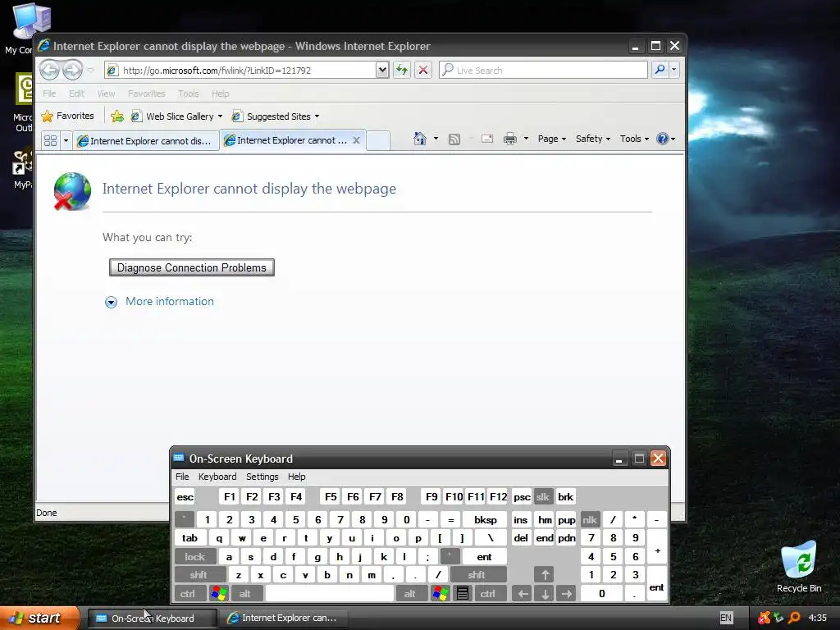Click the Recycle Bin desktop icon
840x630 pixels.
click(799, 567)
